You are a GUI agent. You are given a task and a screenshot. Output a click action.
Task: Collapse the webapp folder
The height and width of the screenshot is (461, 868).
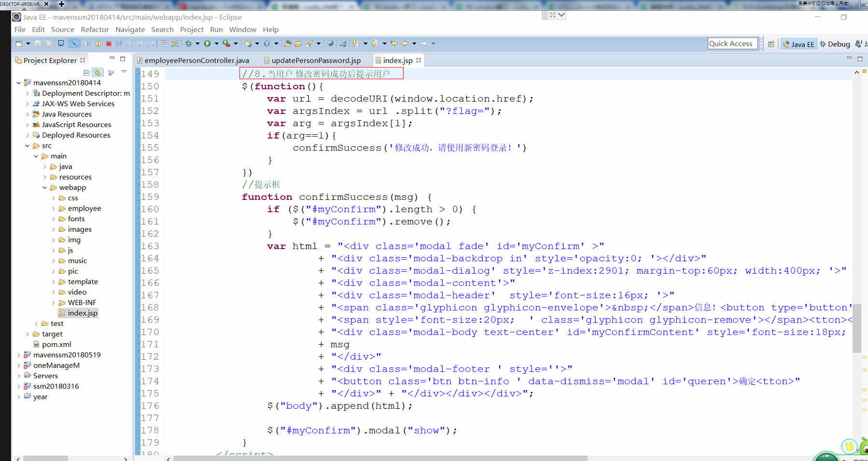[45, 188]
